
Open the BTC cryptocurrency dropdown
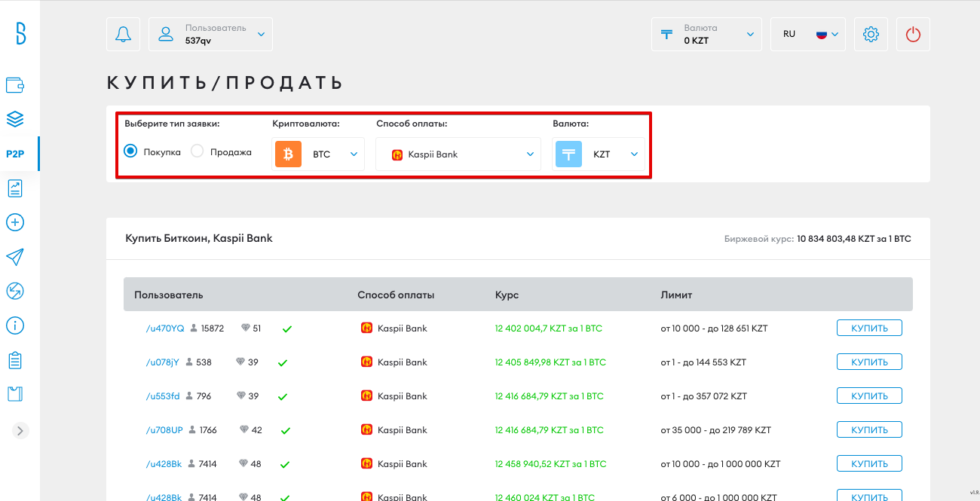coord(318,154)
